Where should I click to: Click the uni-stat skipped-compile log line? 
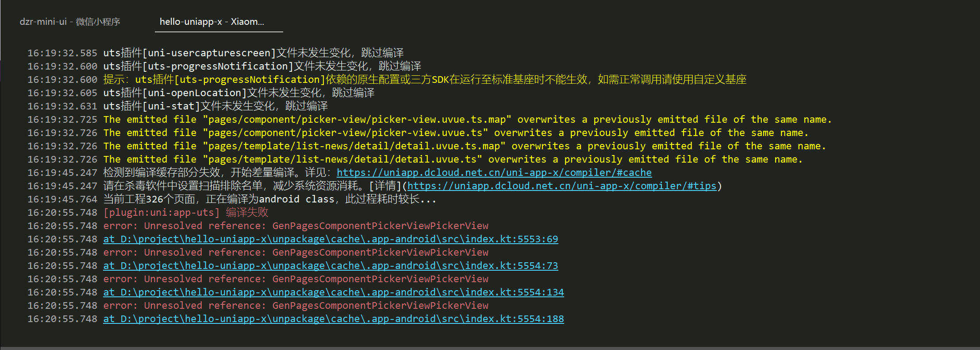pos(215,106)
